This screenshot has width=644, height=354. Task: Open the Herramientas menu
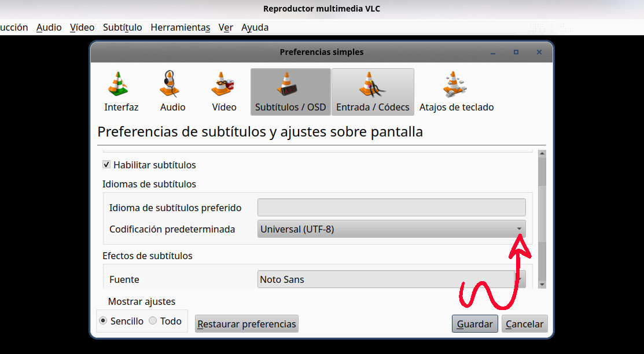pyautogui.click(x=181, y=28)
